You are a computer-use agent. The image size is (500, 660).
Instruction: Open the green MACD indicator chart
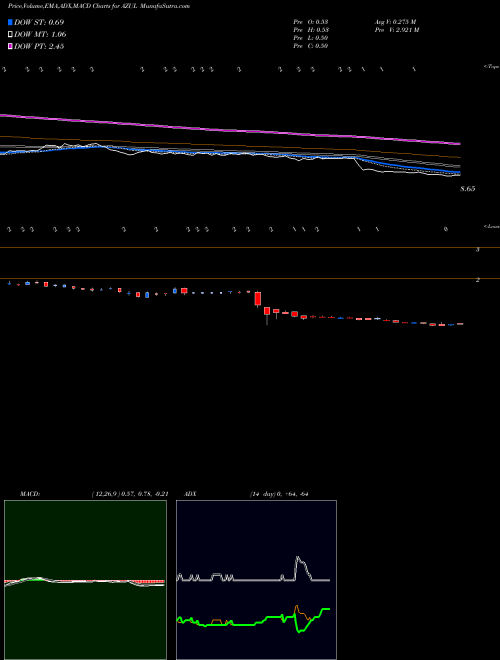click(85, 580)
